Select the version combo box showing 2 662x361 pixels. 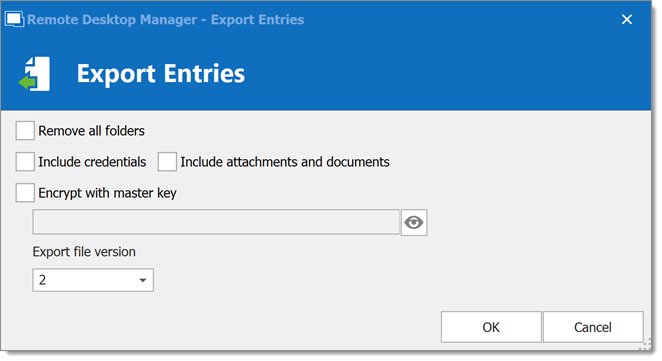[x=93, y=280]
